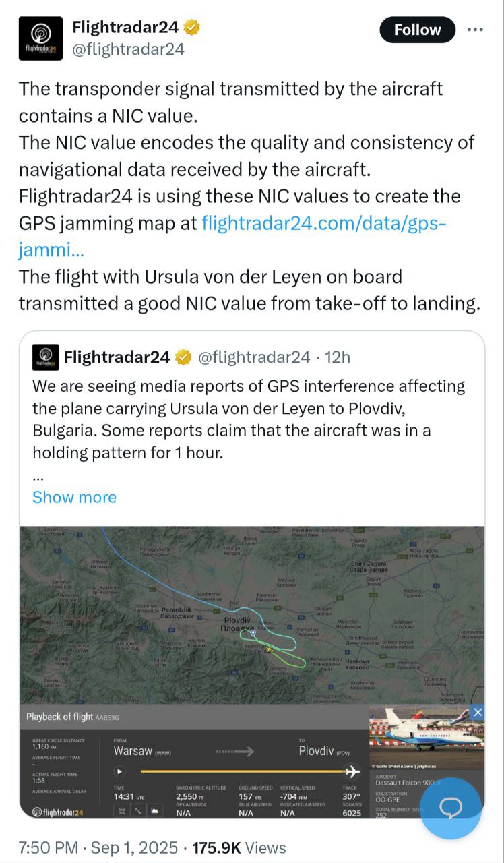
Task: Open the flightradar24.com GPS jamming link
Action: coord(323,222)
